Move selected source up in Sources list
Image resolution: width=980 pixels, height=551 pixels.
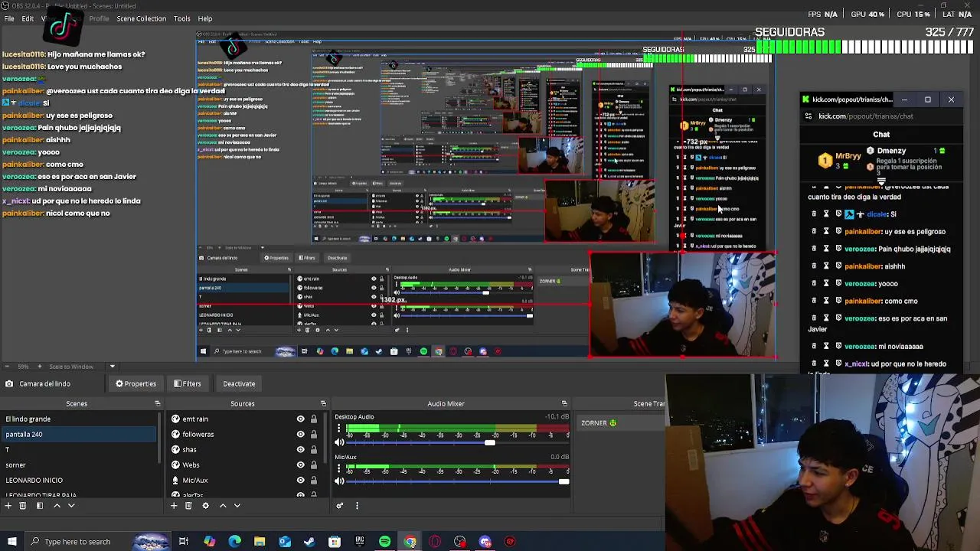pos(223,506)
